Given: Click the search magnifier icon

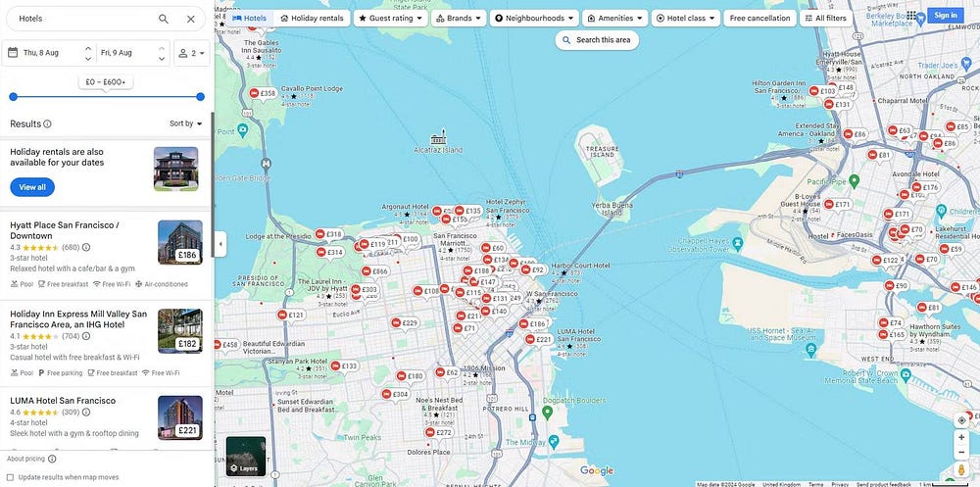Looking at the screenshot, I should 164,19.
